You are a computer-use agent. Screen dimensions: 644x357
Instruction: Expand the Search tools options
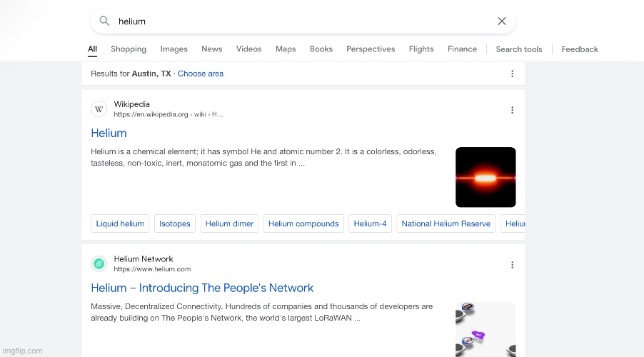point(518,49)
